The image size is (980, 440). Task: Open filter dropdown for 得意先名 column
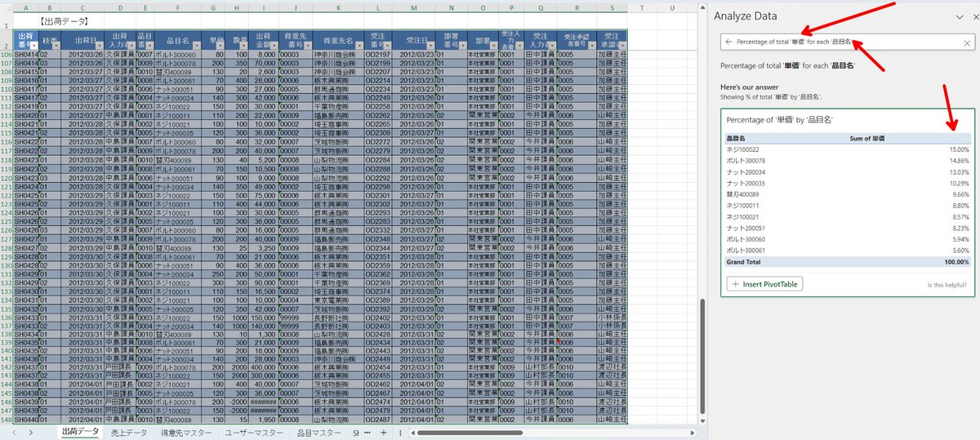pyautogui.click(x=358, y=46)
